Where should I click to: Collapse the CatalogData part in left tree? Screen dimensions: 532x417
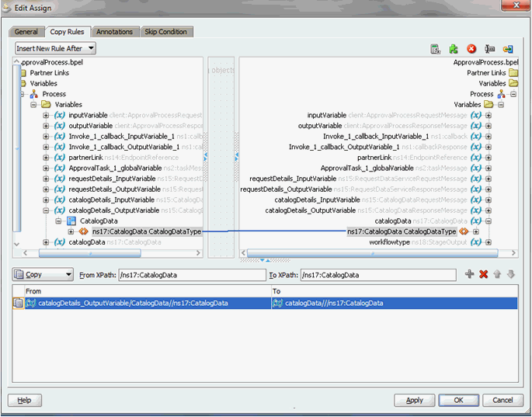(58, 221)
